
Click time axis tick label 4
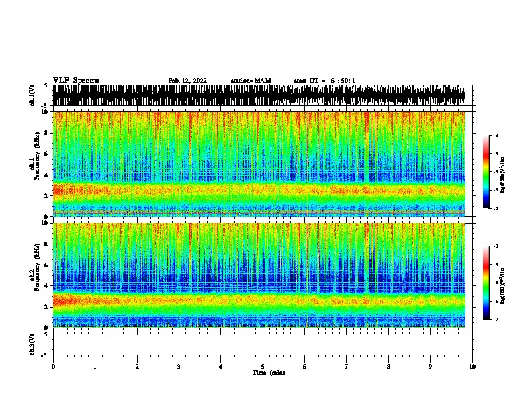(221, 367)
